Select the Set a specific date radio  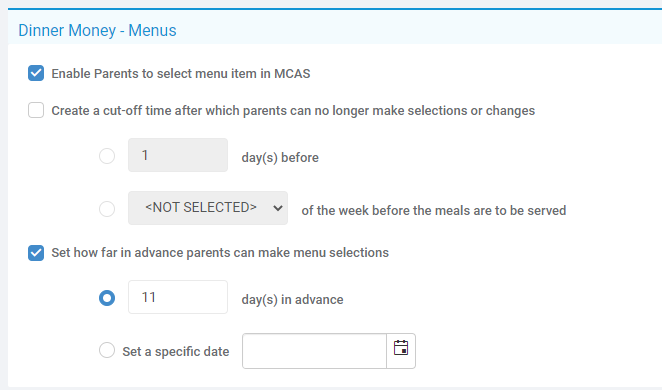(107, 350)
